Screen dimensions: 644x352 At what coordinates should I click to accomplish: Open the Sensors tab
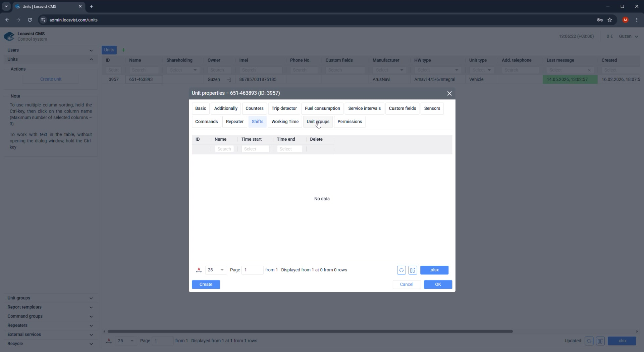(x=432, y=108)
